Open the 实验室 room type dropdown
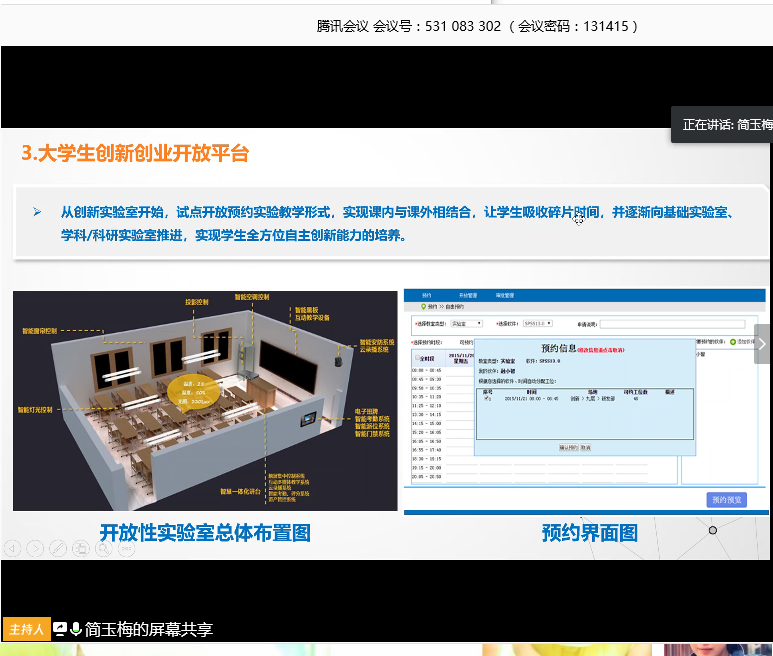This screenshot has width=773, height=656. (466, 324)
